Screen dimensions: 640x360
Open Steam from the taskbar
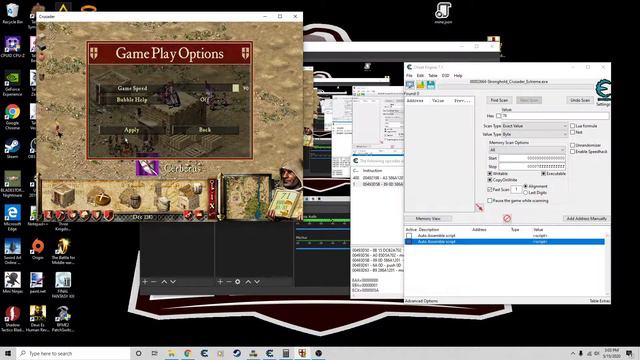tap(237, 353)
